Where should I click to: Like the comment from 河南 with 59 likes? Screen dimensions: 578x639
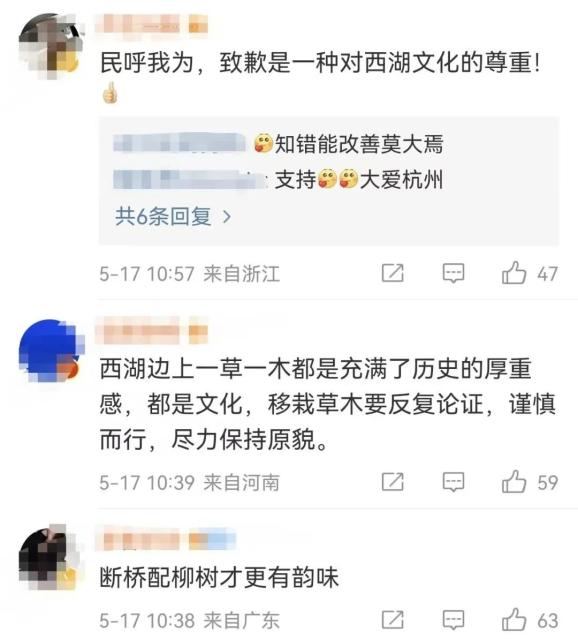[x=514, y=482]
